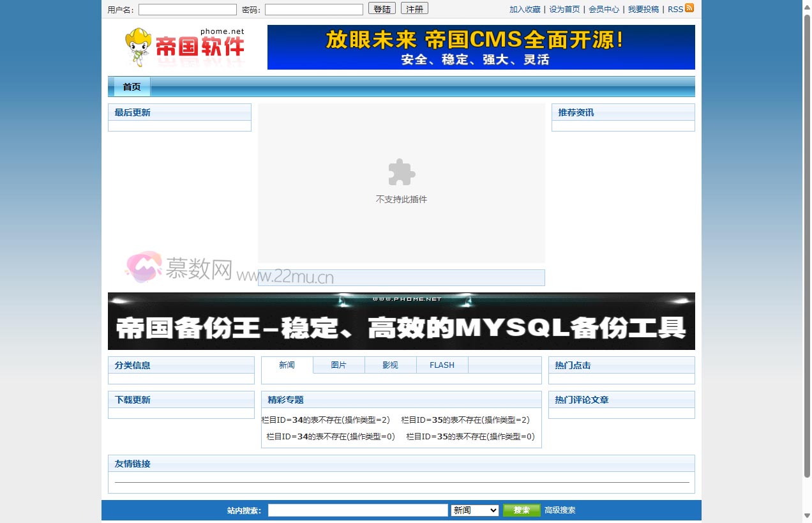Select the 首页 navigation tab
Viewport: 812px width, 523px height.
131,86
